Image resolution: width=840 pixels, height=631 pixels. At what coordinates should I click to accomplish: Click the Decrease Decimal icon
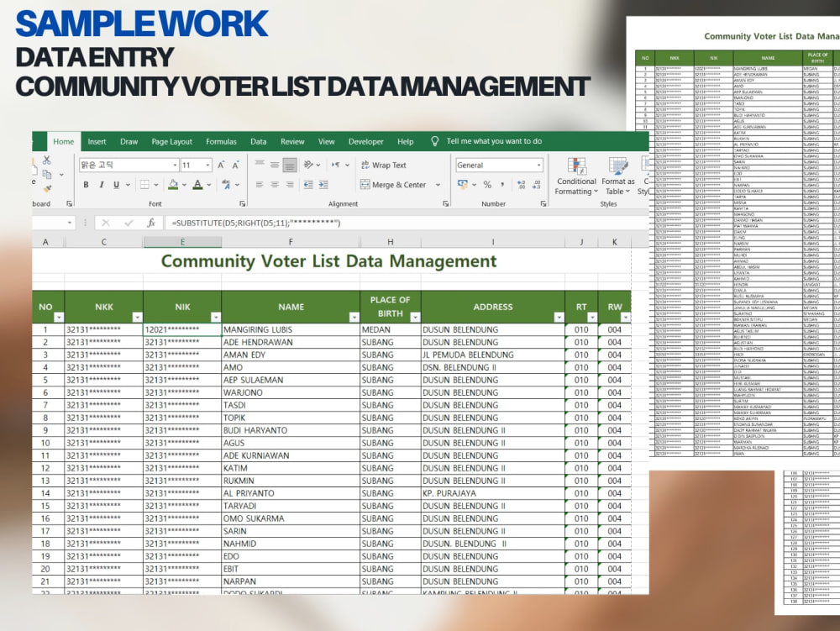pos(536,185)
